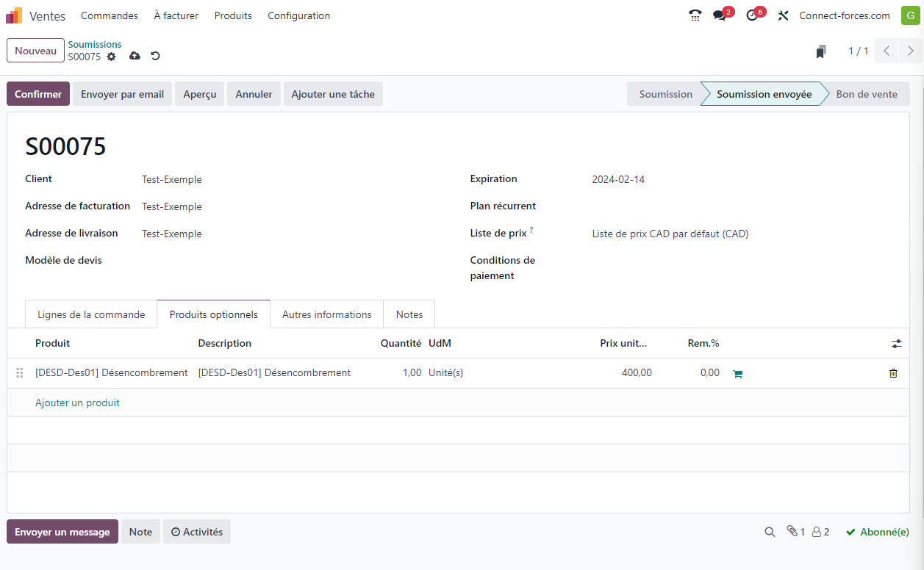Viewport: 924px width, 570px height.
Task: Click the Ajouter un produit link
Action: tap(77, 403)
